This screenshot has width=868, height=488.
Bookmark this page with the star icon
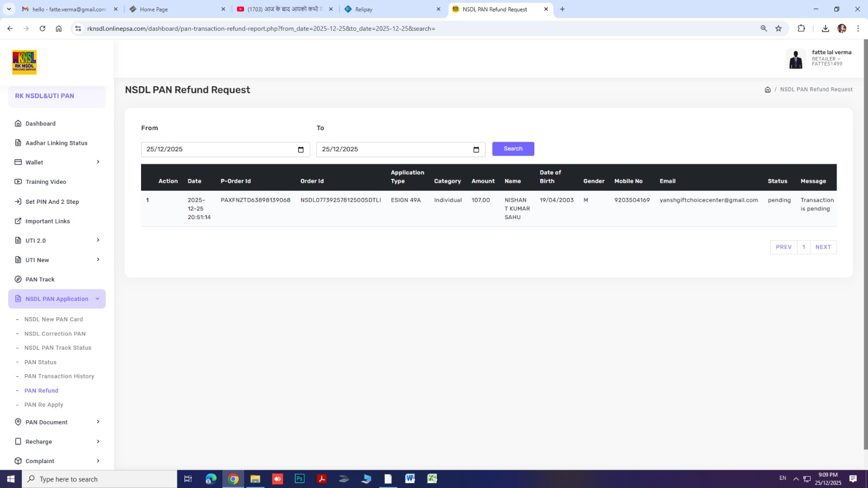(x=778, y=29)
